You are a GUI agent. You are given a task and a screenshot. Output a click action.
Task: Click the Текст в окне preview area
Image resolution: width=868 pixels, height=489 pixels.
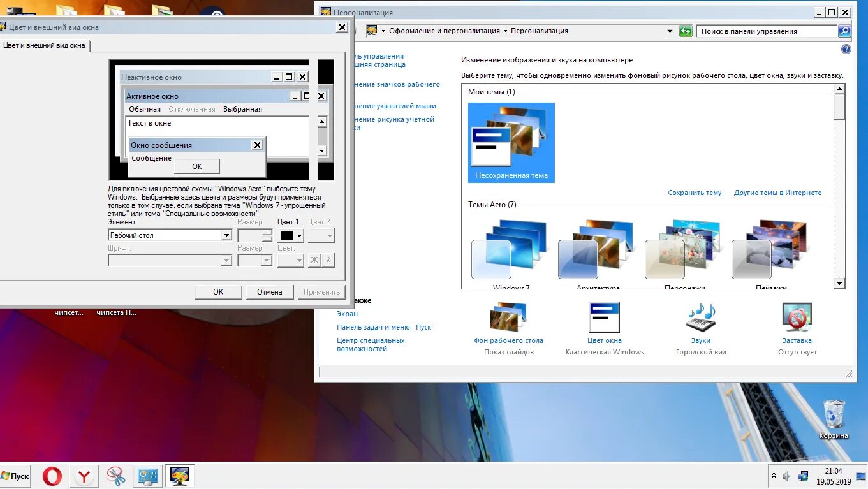[x=149, y=123]
